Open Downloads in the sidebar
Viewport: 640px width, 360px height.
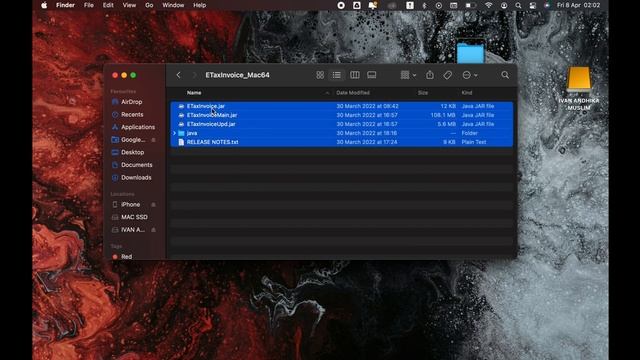pyautogui.click(x=136, y=178)
